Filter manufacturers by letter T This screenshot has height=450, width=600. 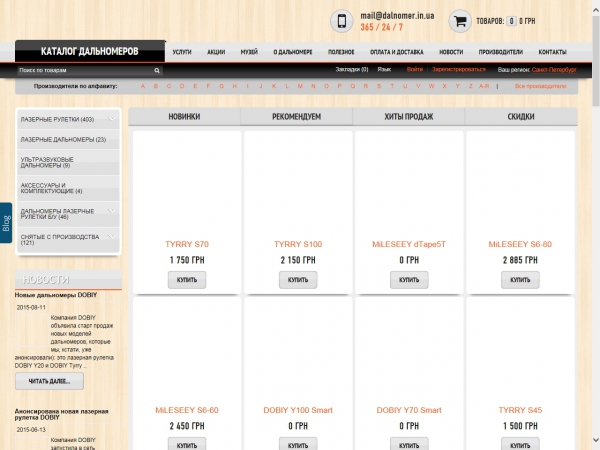point(392,86)
